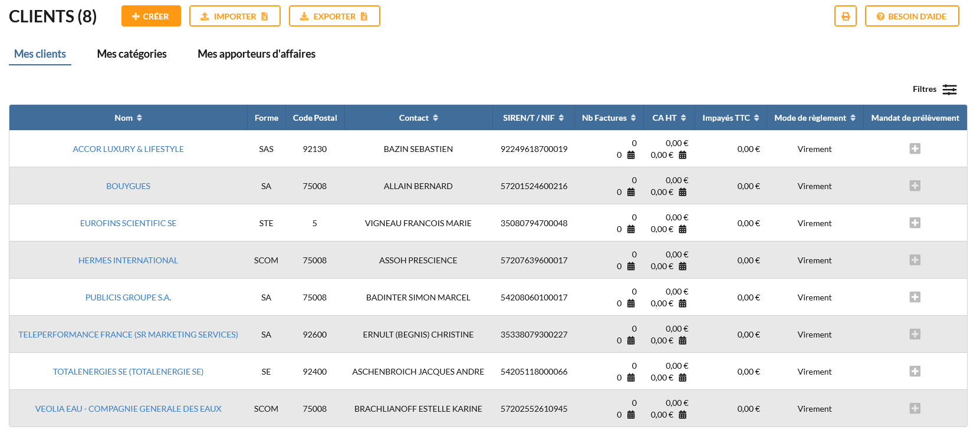Open TELEPERFORMANCE FRANCE (SR MARKETING SERVICES) link

pyautogui.click(x=128, y=335)
